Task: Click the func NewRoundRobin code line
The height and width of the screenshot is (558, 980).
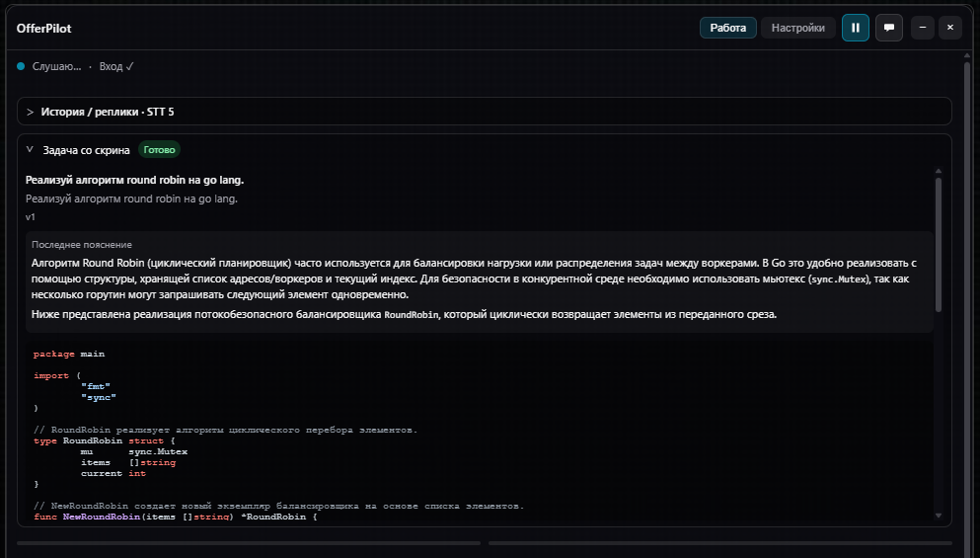Action: coord(175,517)
